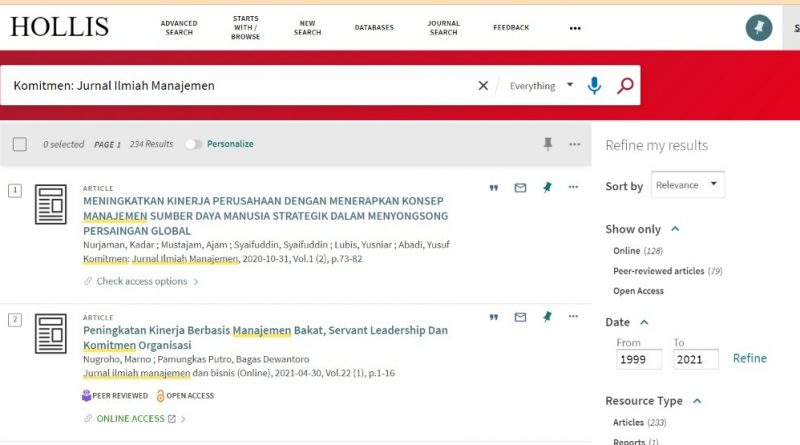Toggle the Personalize switch
The height and width of the screenshot is (445, 800).
(x=193, y=144)
